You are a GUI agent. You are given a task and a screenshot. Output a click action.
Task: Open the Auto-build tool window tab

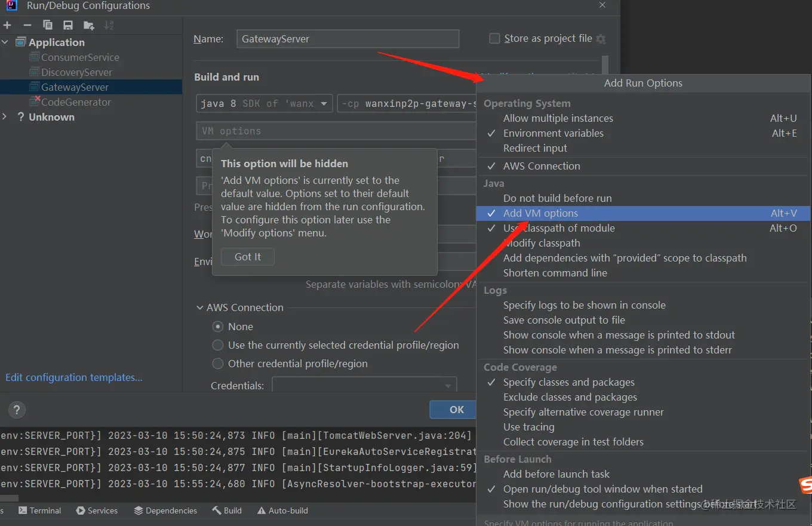coord(282,510)
